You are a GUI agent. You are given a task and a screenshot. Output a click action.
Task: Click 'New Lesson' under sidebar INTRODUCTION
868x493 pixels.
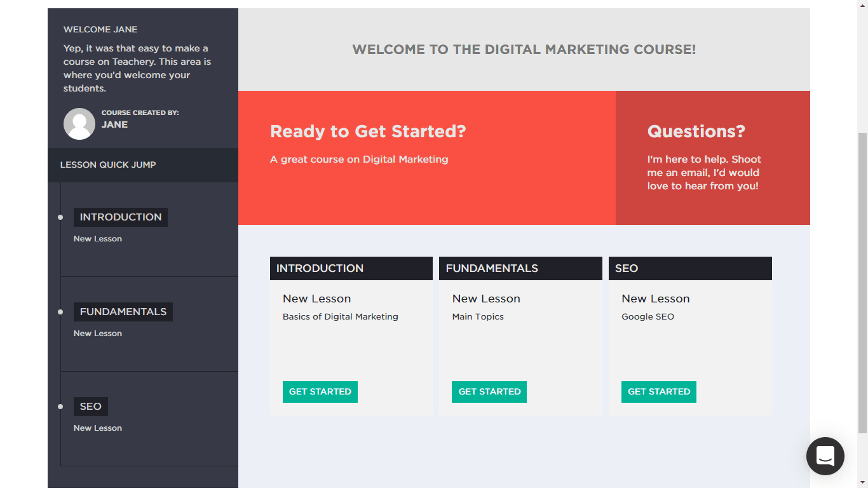98,239
